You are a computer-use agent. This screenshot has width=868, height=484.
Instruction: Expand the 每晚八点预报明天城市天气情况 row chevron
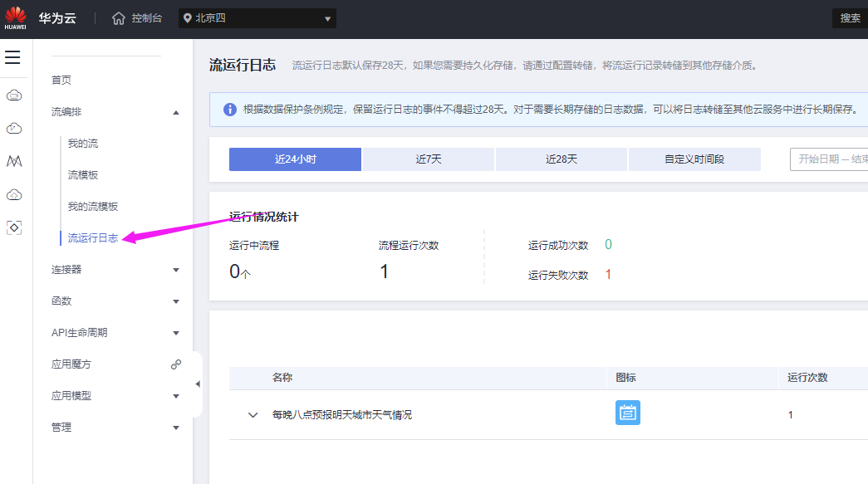pos(253,415)
